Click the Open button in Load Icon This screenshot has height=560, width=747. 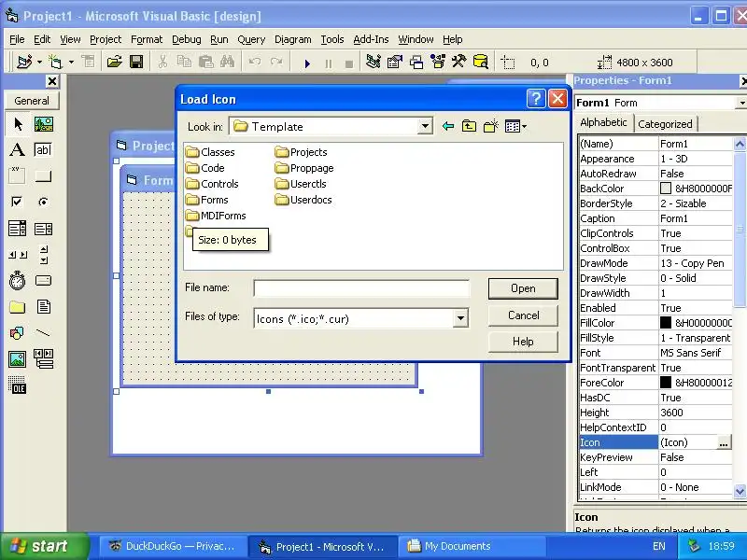tap(523, 288)
